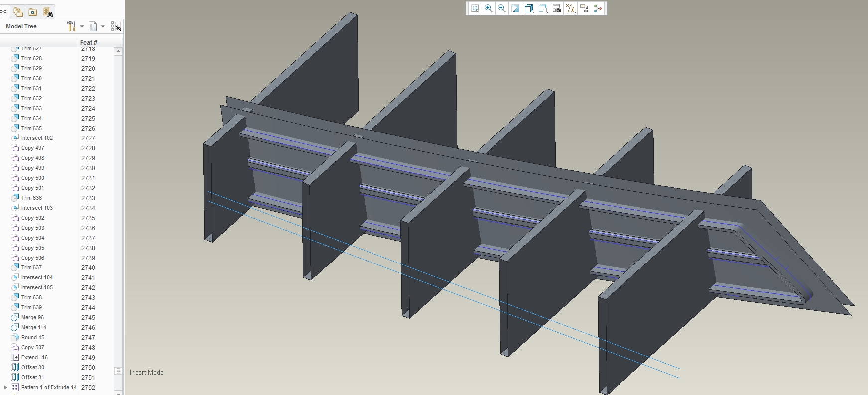Switch to the binoculars search tab
The height and width of the screenshot is (395, 868).
tap(47, 12)
